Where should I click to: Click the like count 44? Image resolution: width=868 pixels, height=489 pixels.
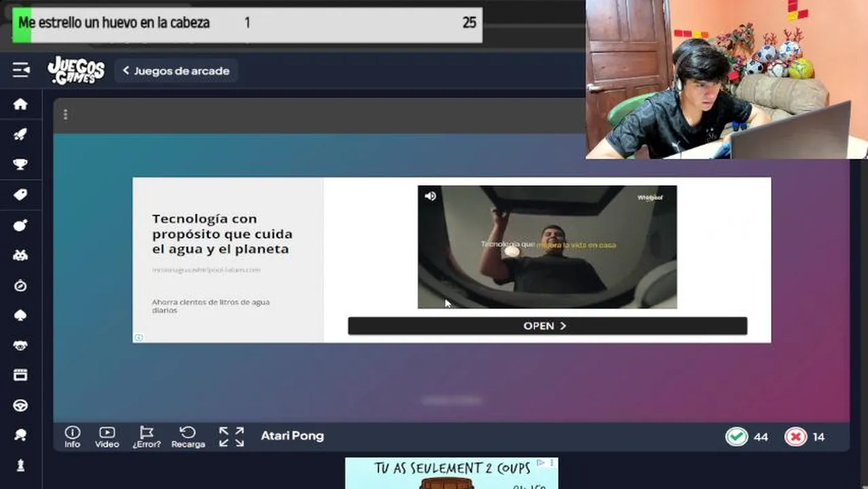pos(761,437)
